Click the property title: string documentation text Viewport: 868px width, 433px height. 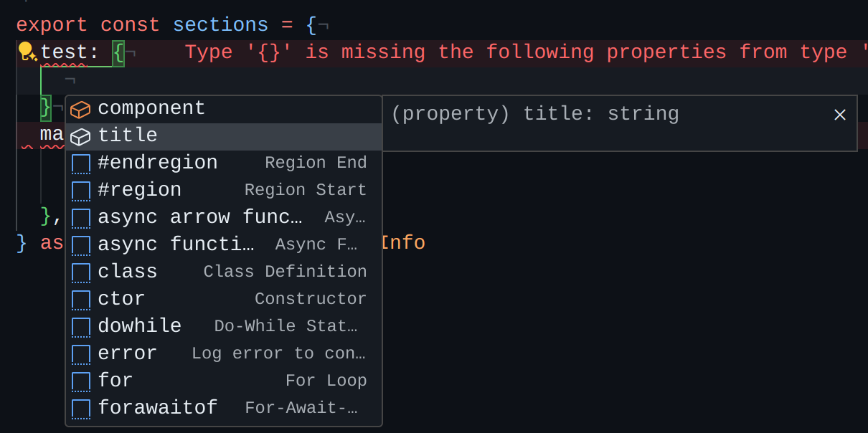(x=535, y=114)
